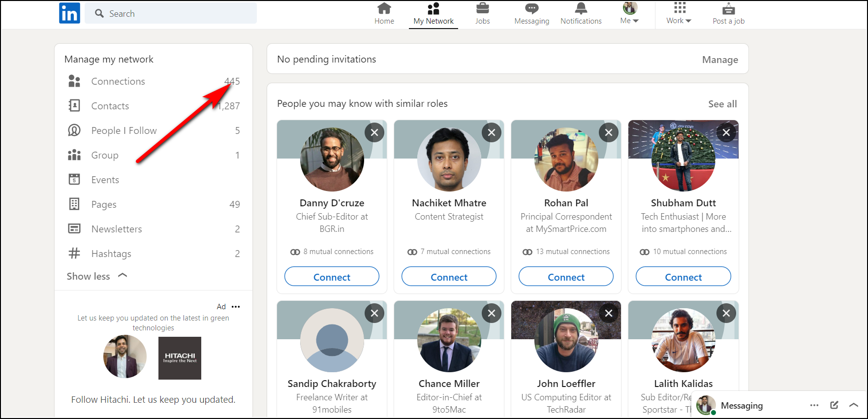Open the Jobs briefcase icon

point(483,8)
